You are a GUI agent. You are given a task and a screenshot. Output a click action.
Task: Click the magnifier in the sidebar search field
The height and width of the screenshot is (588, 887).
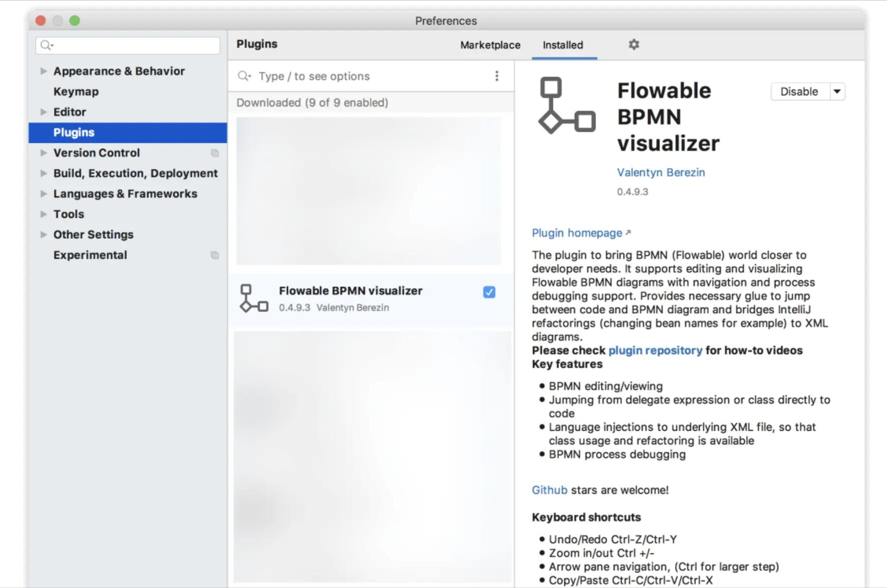[46, 45]
